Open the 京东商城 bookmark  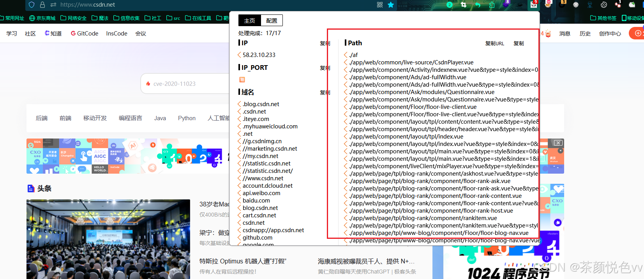[42, 18]
